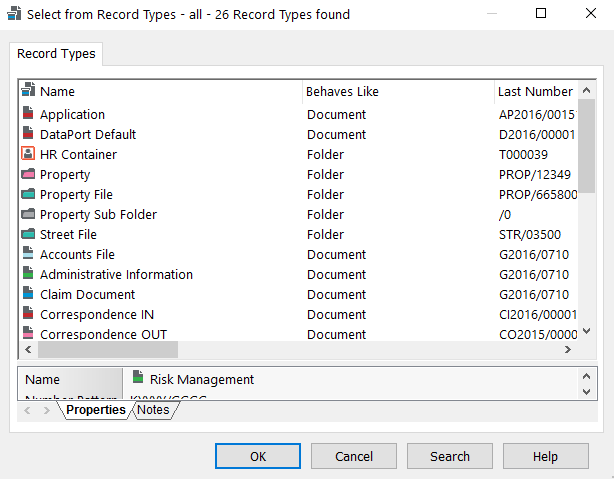Click the DataPort Default document icon
This screenshot has width=614, height=479.
tap(28, 134)
